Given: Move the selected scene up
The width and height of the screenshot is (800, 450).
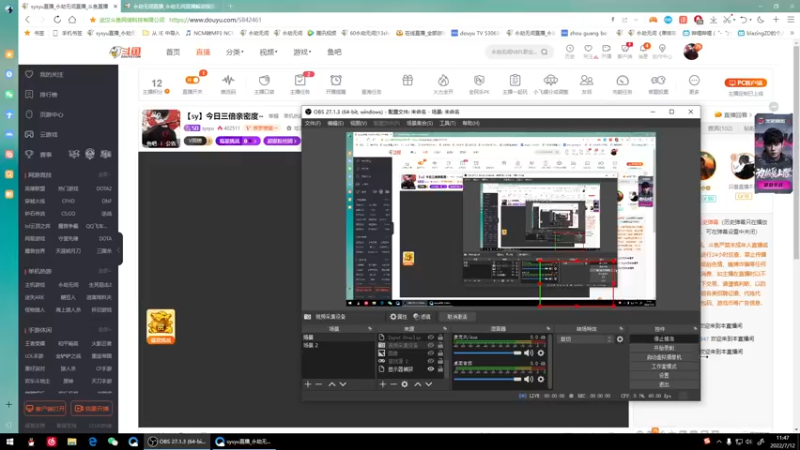Looking at the screenshot, I should pos(332,384).
